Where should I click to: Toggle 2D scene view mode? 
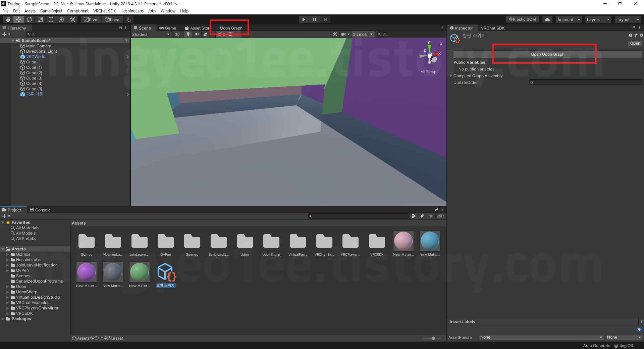point(177,34)
